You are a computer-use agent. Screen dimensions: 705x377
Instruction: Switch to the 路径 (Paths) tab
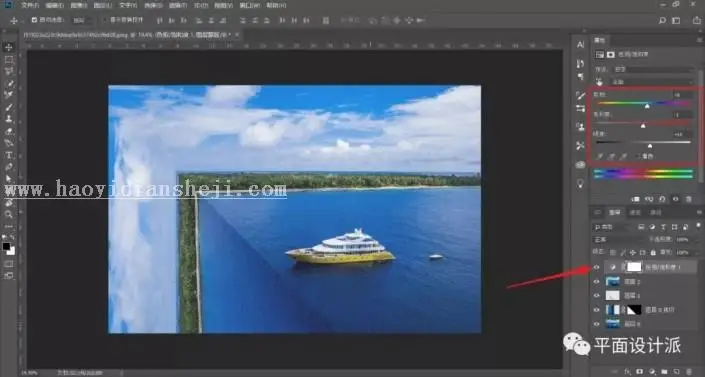(656, 212)
